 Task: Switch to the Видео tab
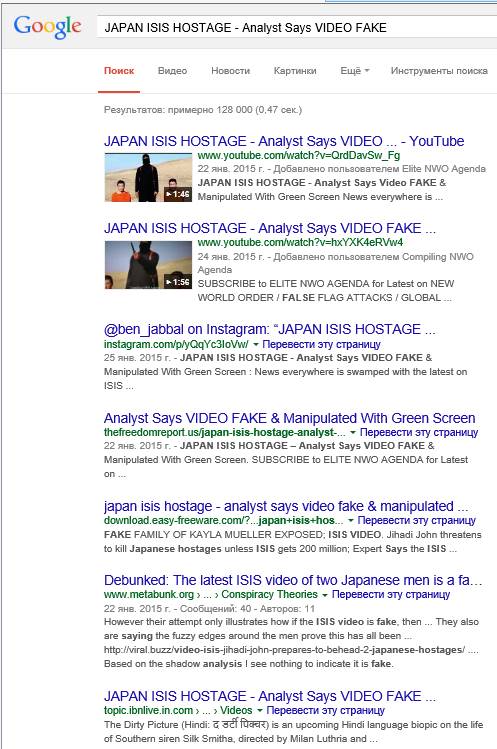click(172, 71)
